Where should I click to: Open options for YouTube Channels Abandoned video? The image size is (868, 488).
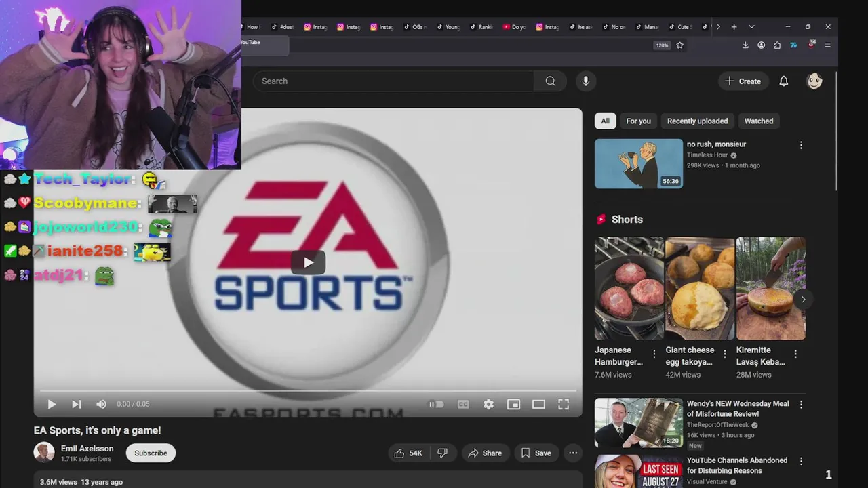(x=801, y=461)
